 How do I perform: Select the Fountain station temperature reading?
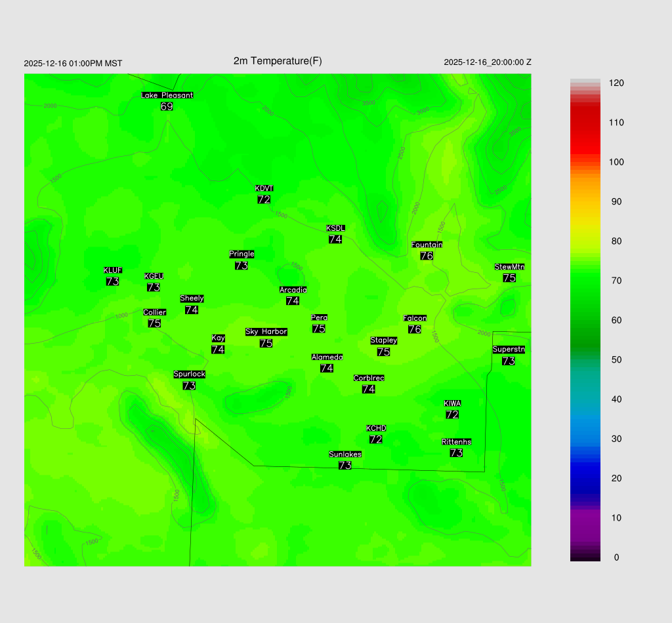(x=427, y=256)
